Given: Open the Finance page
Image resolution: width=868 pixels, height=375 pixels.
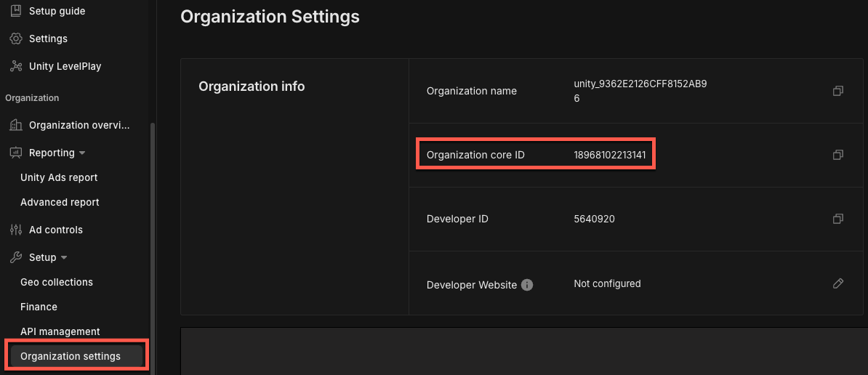Looking at the screenshot, I should click(x=39, y=307).
